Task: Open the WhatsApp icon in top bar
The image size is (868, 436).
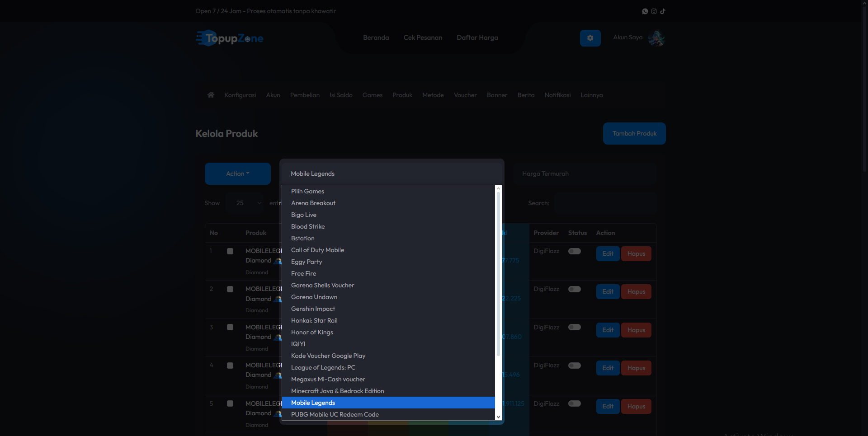Action: (x=645, y=11)
